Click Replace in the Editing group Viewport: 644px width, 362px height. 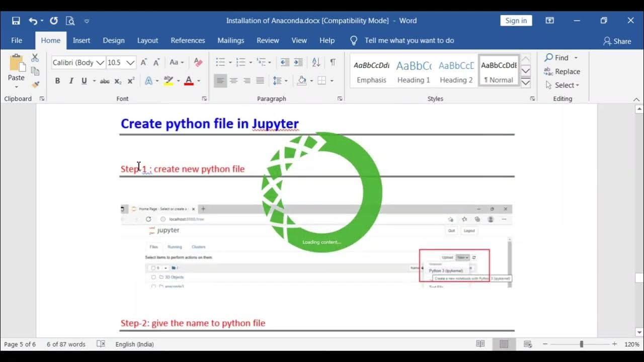click(562, 71)
